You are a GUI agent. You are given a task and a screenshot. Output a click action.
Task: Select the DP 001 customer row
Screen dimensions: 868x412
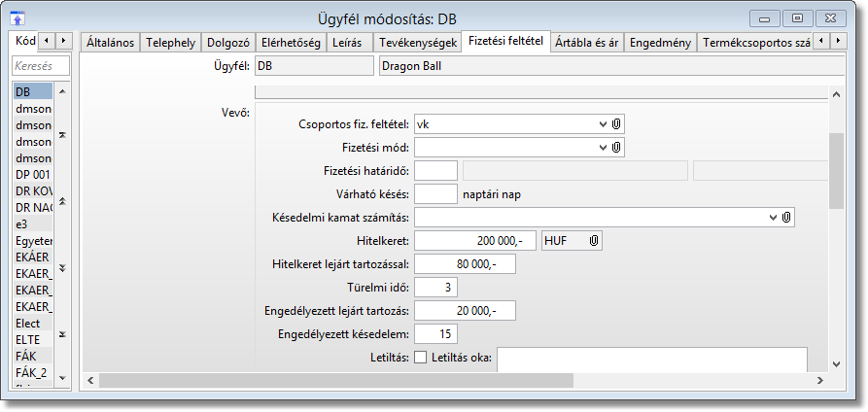[x=32, y=174]
